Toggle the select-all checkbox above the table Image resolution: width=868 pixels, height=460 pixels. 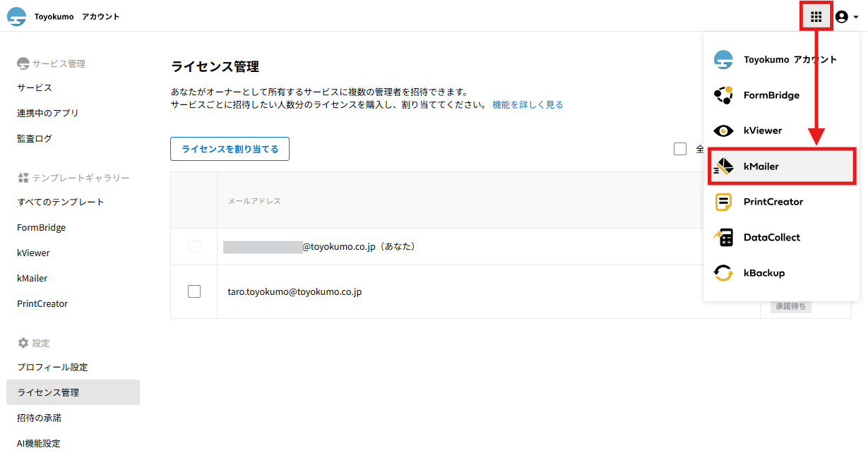(680, 149)
